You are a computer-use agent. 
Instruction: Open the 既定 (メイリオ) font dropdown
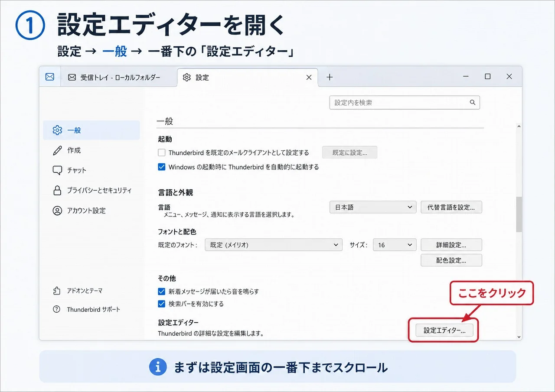(274, 245)
